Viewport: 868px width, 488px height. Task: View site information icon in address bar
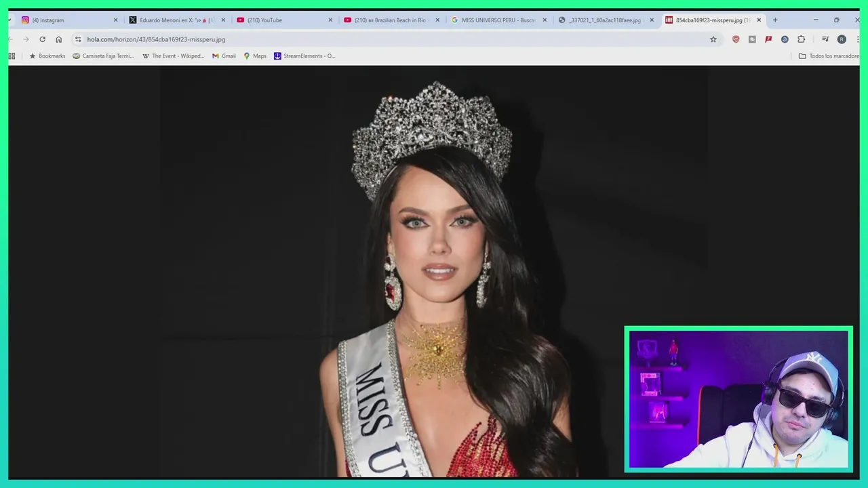coord(78,39)
